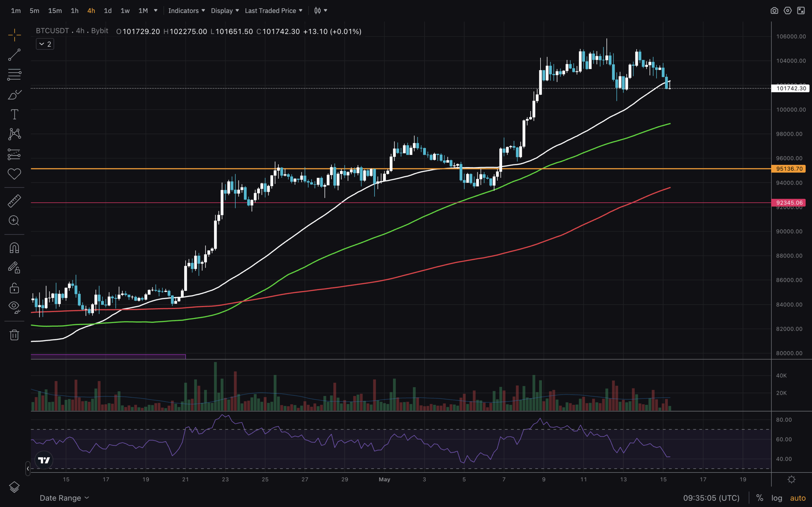812x507 pixels.
Task: Enter fullscreen mode
Action: [x=801, y=11]
